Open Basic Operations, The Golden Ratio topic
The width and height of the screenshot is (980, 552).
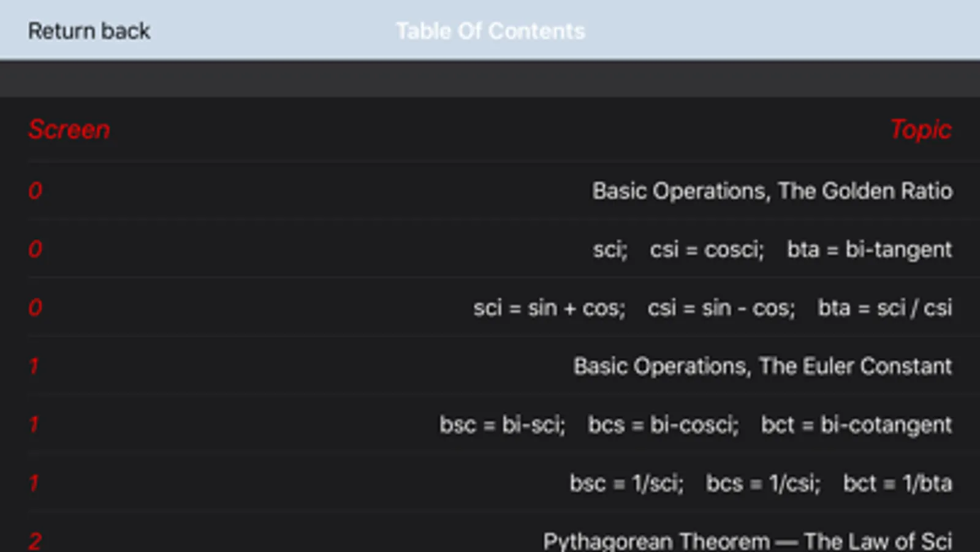772,191
